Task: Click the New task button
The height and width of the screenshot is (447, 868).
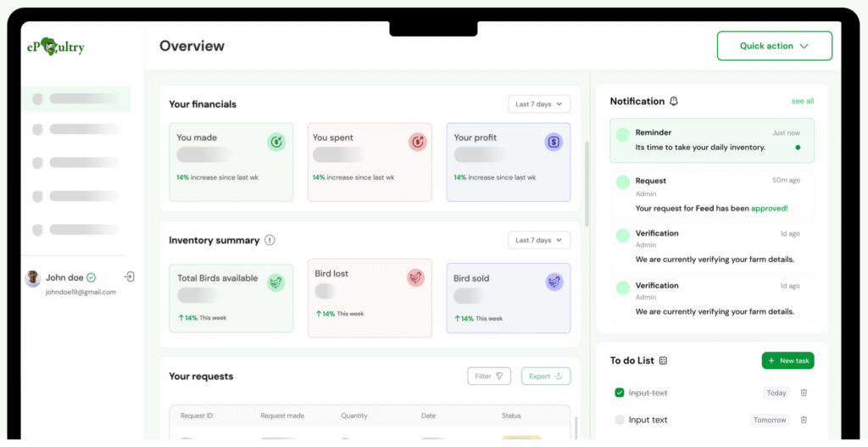Action: point(787,360)
